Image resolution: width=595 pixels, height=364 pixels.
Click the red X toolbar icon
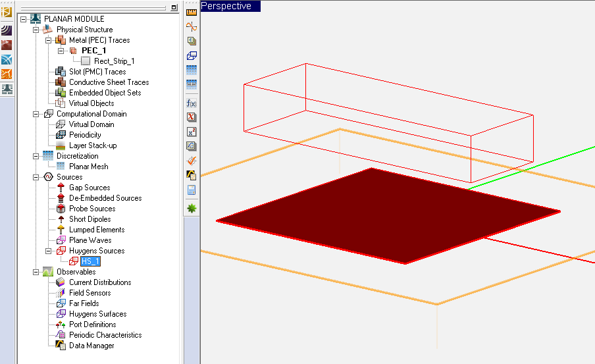click(x=192, y=117)
